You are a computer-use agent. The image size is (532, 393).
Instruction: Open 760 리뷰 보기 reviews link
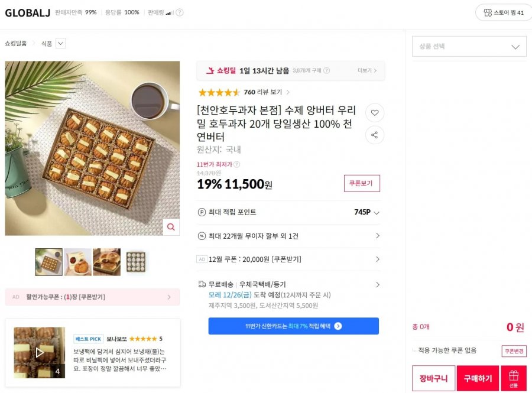point(267,92)
